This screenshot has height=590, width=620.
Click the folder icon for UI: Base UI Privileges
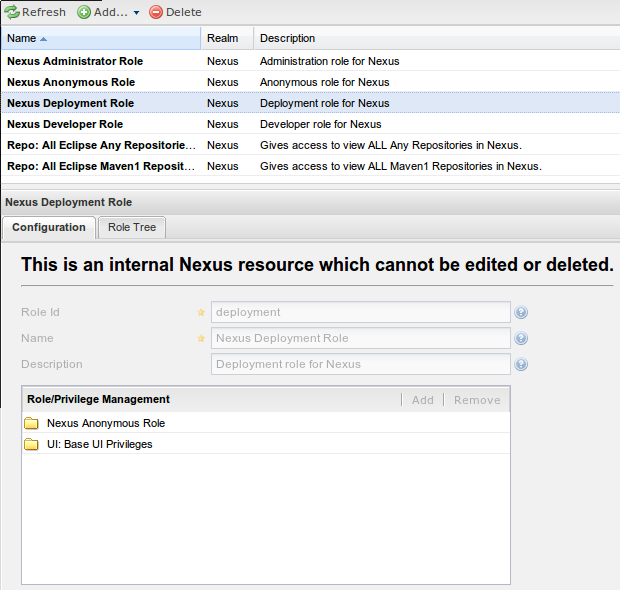tap(31, 444)
